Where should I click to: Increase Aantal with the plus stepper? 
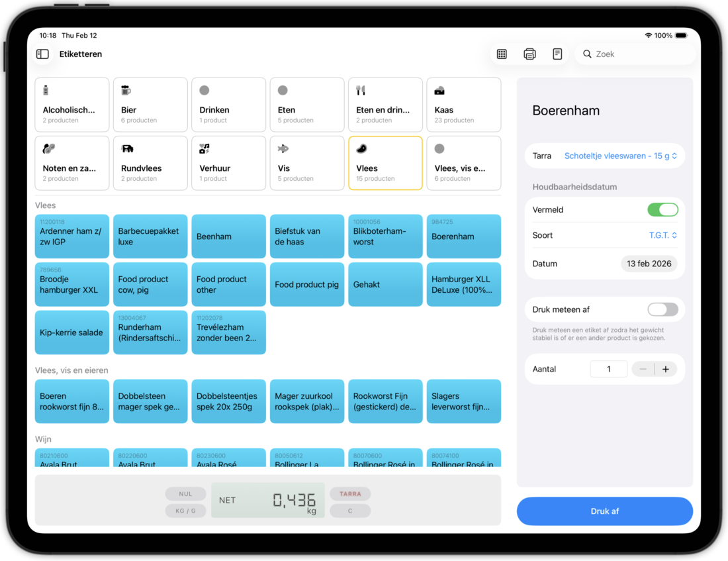tap(666, 369)
